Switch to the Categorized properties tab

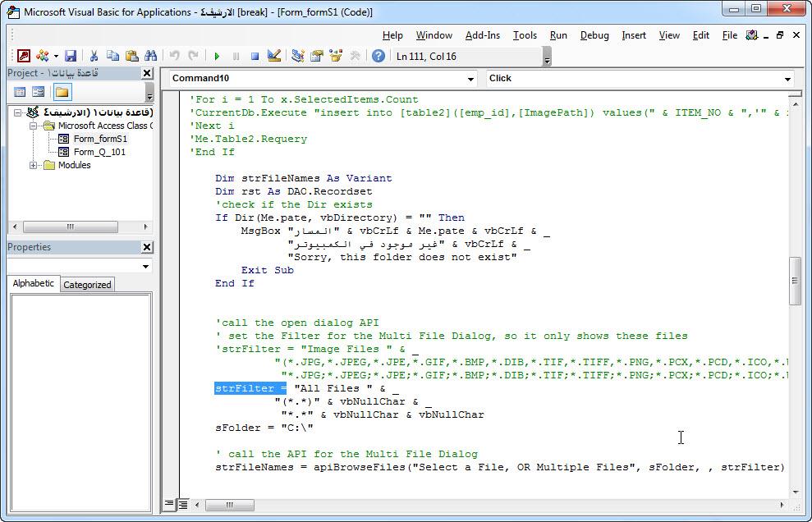coord(87,285)
